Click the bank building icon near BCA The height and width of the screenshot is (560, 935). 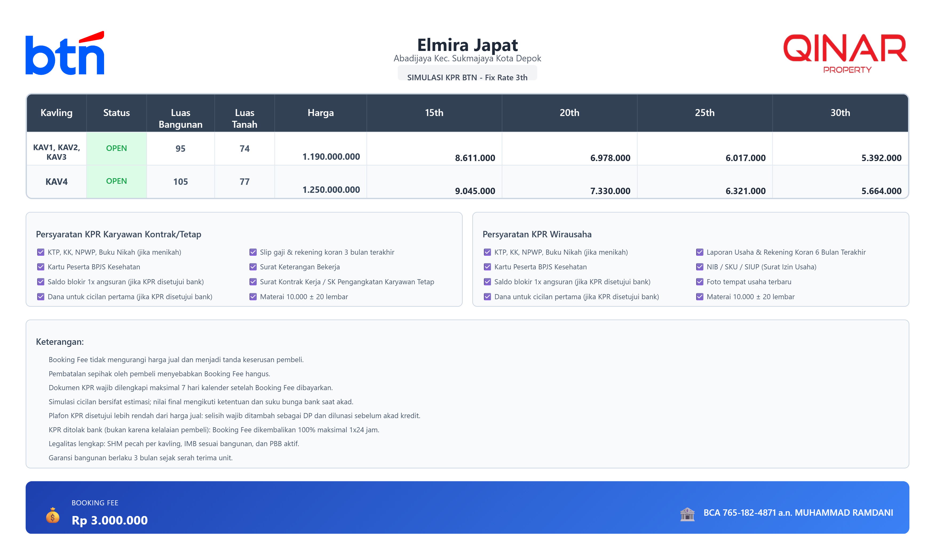[x=687, y=514]
